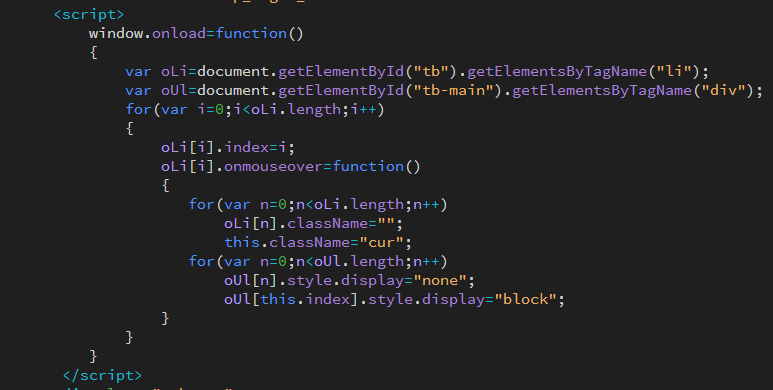Click the this keyword before .className

[x=242, y=243]
